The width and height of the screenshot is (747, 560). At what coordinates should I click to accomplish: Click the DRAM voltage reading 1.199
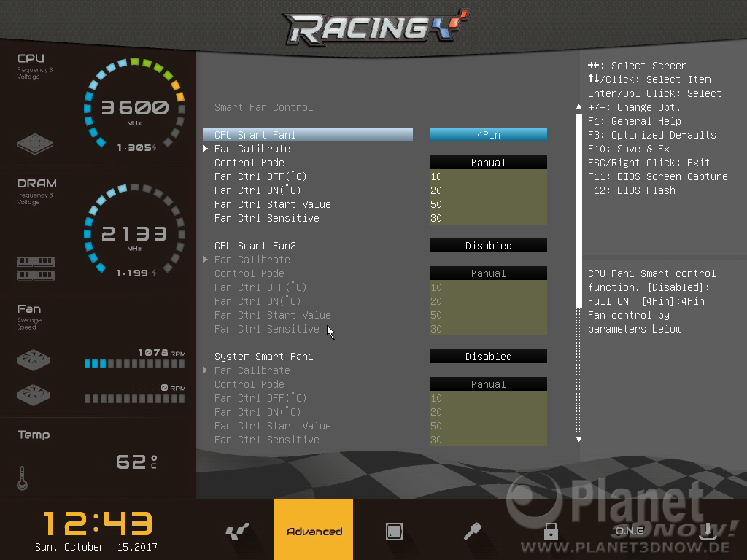coord(136,273)
